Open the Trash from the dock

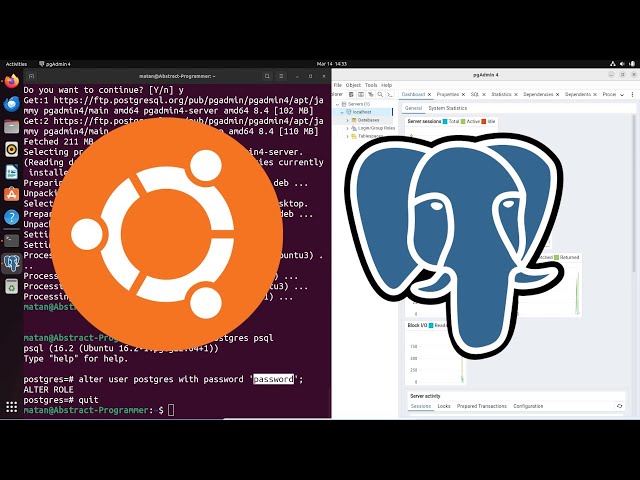[x=11, y=287]
